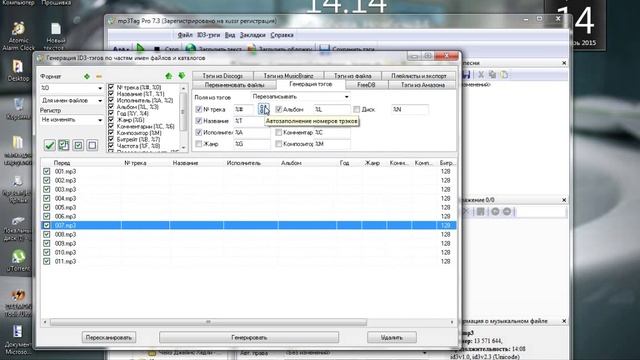
Task: Open the ID3-тэги menu
Action: point(208,35)
